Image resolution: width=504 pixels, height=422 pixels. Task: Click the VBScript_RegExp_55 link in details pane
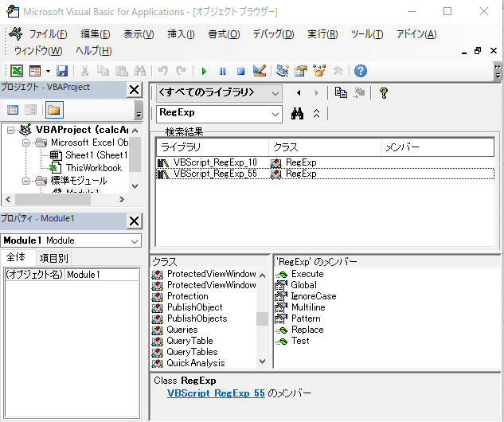216,393
